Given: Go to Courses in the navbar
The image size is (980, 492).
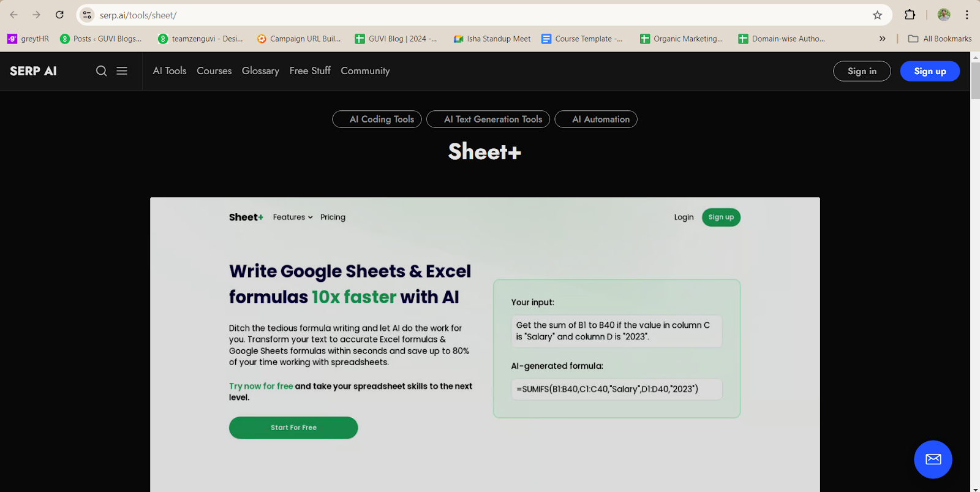Looking at the screenshot, I should pyautogui.click(x=214, y=71).
